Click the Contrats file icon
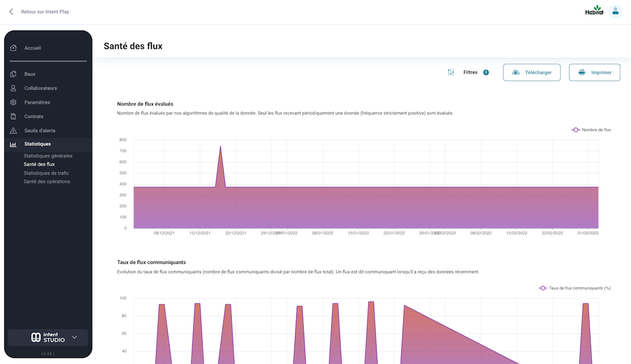Image resolution: width=631 pixels, height=364 pixels. pyautogui.click(x=13, y=117)
